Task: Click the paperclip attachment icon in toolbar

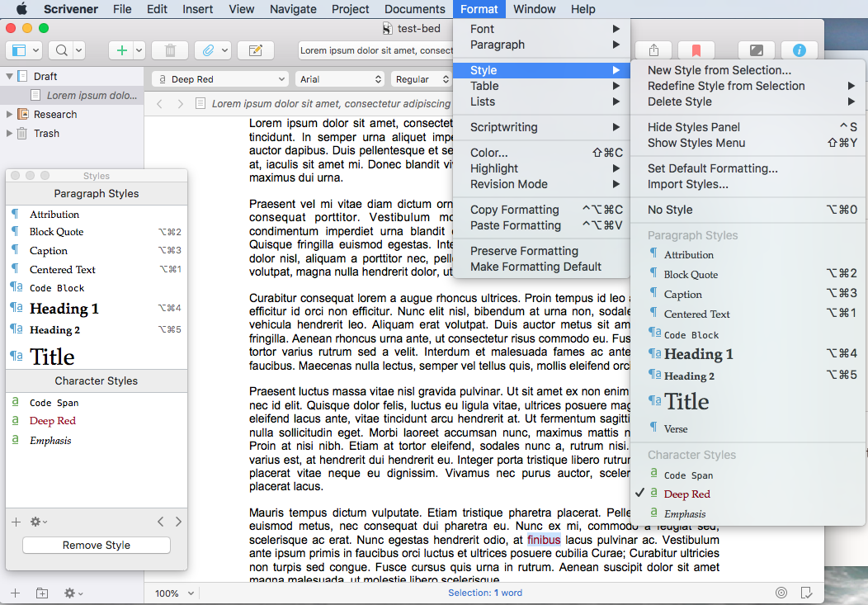Action: [208, 50]
